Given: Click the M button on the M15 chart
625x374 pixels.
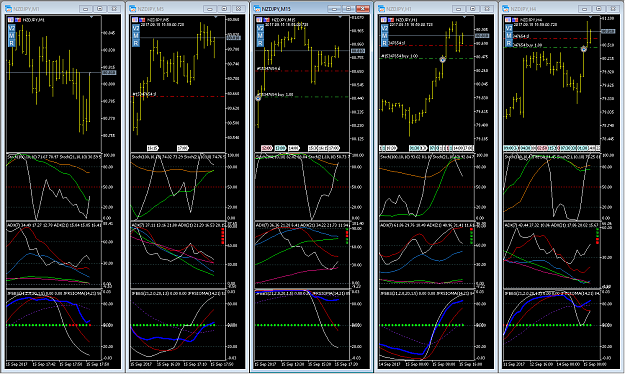Looking at the screenshot, I should [x=260, y=35].
